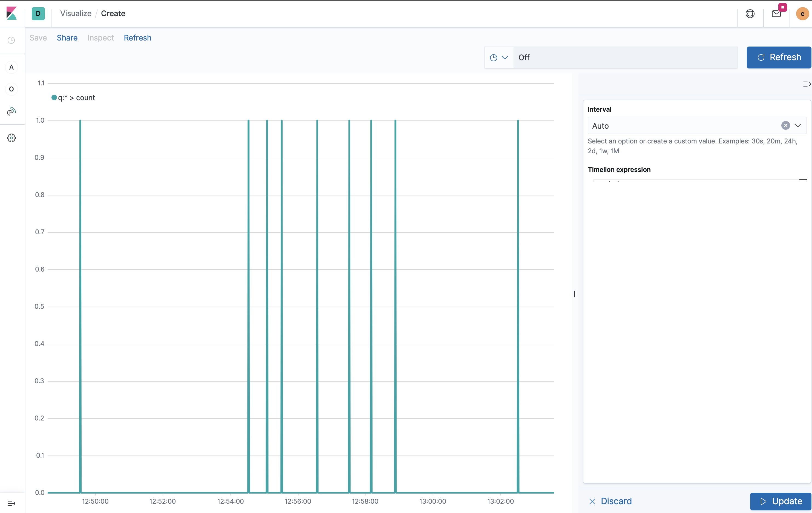Open the 'O' app in the sidebar

pyautogui.click(x=11, y=89)
